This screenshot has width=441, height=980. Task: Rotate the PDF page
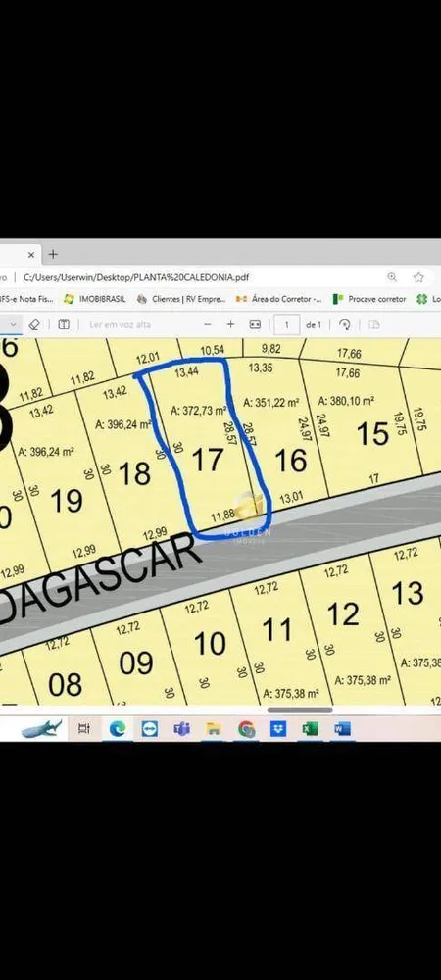[344, 324]
